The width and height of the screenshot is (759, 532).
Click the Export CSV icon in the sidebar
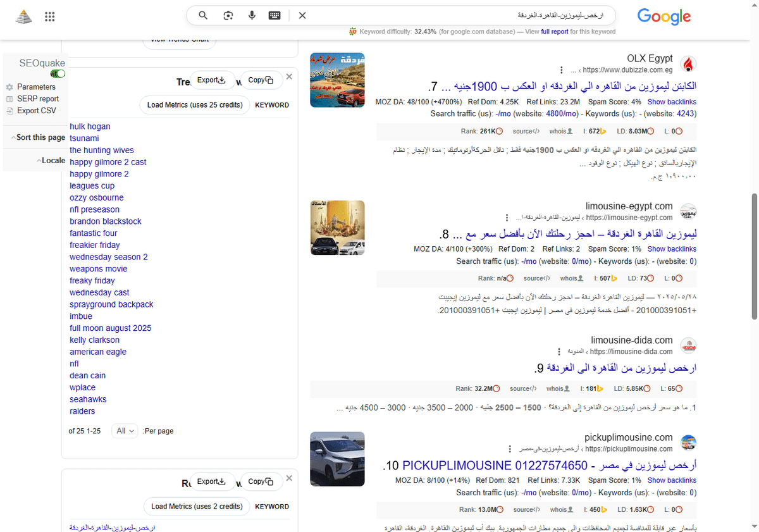(x=9, y=111)
